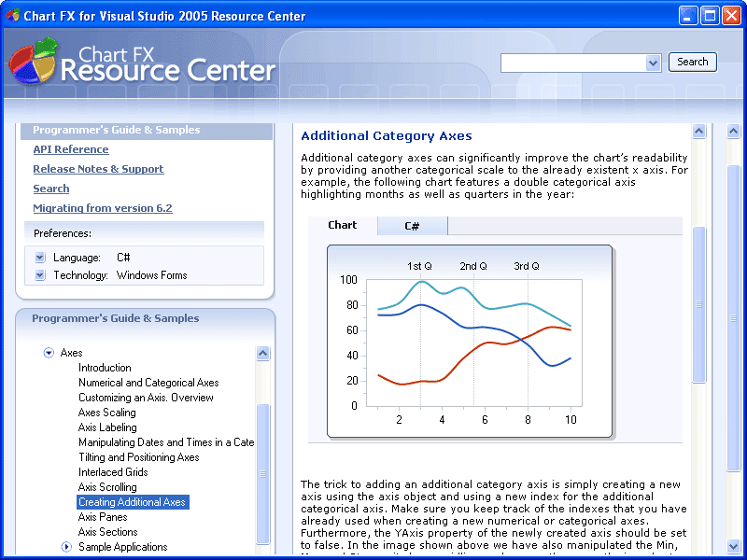Click inner content pane scrollbar thumb
The width and height of the screenshot is (747, 560).
(x=698, y=305)
